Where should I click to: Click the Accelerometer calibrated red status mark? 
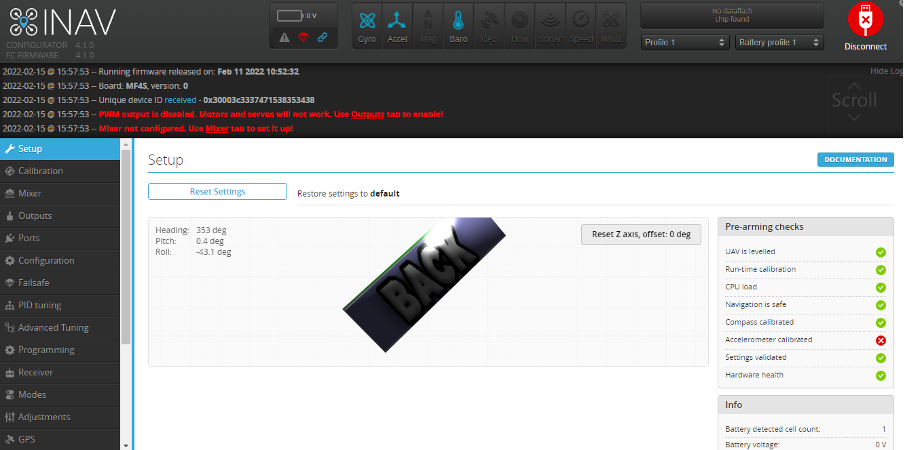click(881, 340)
